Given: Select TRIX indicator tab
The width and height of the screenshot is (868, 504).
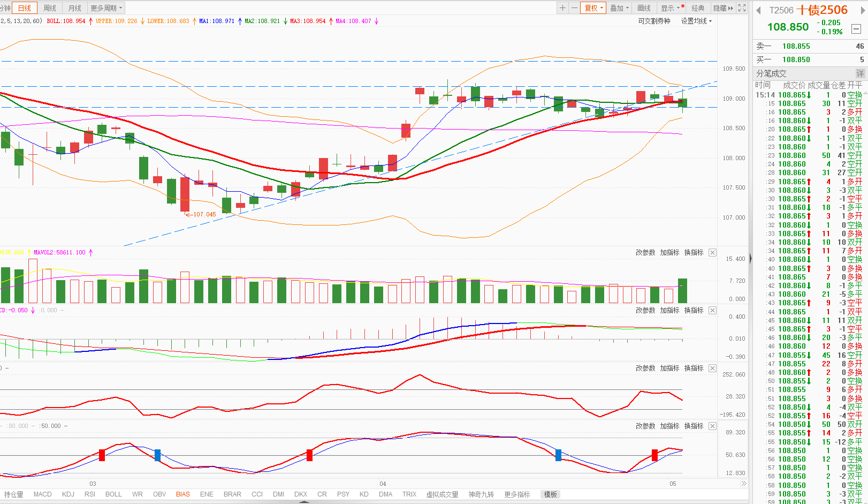Looking at the screenshot, I should click(409, 494).
